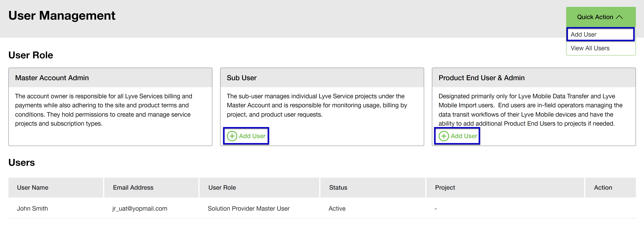Click the User Name column header
The image size is (644, 226).
33,187
